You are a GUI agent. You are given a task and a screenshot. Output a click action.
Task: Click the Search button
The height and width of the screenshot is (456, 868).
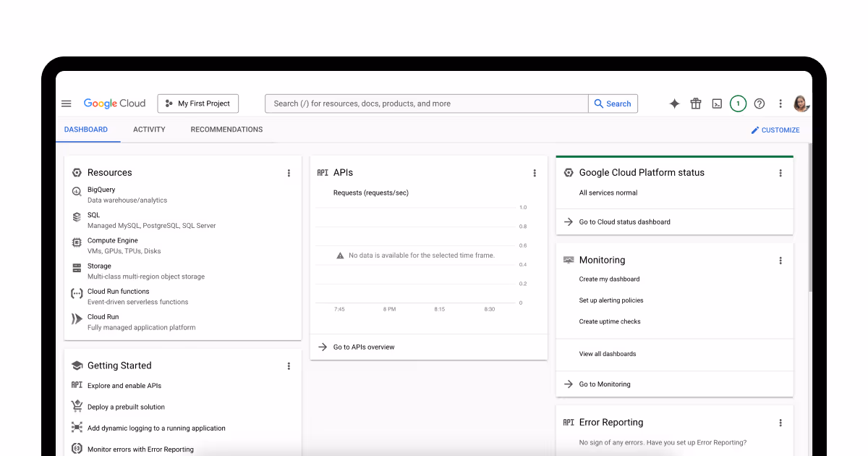[613, 104]
